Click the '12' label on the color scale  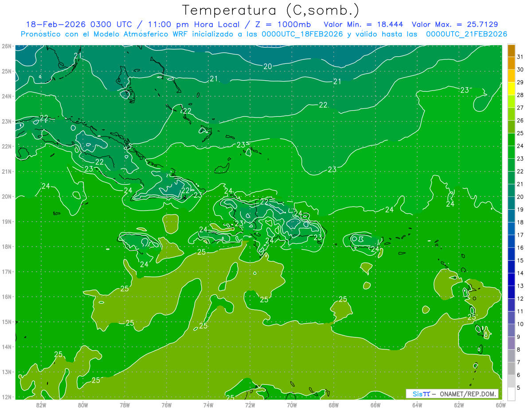[x=520, y=298]
